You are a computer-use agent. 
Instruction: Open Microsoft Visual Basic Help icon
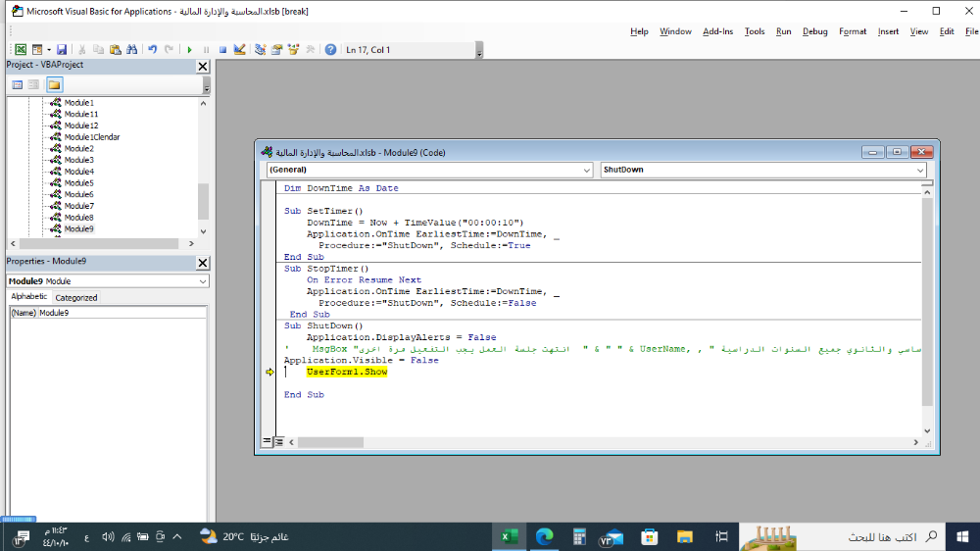point(330,49)
